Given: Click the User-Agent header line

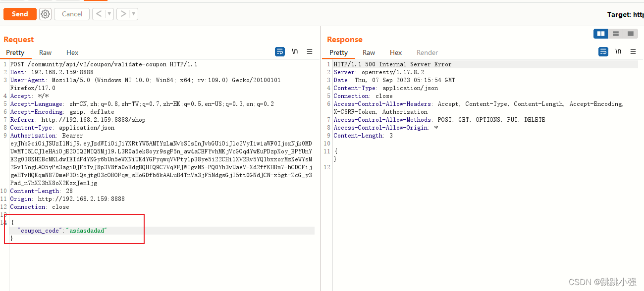Looking at the screenshot, I should 146,84.
